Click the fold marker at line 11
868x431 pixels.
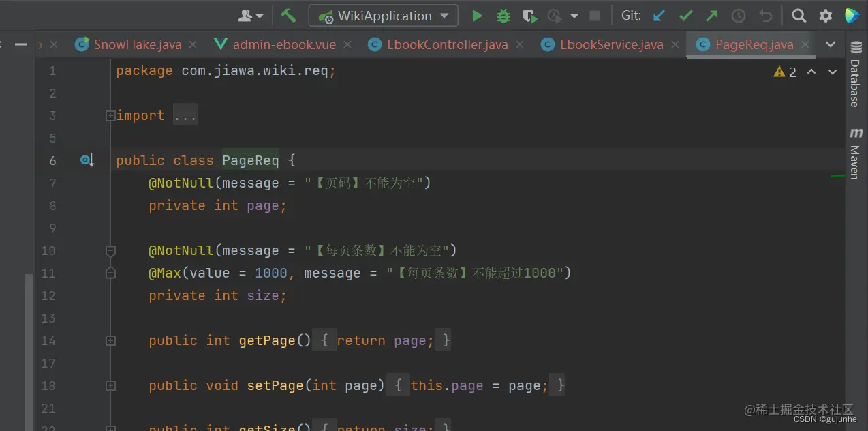[x=110, y=273]
